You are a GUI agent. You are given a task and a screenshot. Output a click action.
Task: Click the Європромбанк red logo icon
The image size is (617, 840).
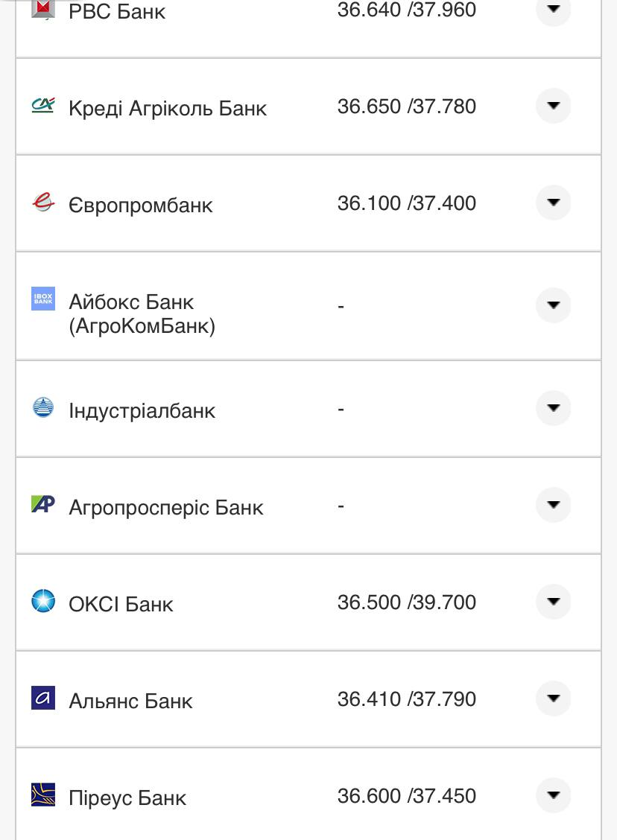coord(43,202)
